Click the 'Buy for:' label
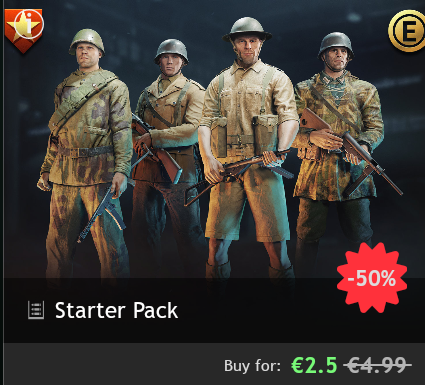The height and width of the screenshot is (385, 425). click(252, 366)
